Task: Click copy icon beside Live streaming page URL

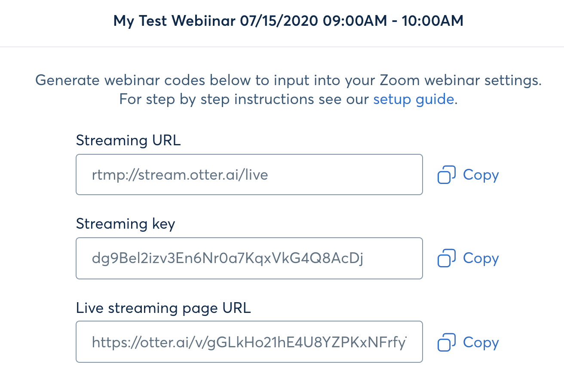Action: pos(446,343)
